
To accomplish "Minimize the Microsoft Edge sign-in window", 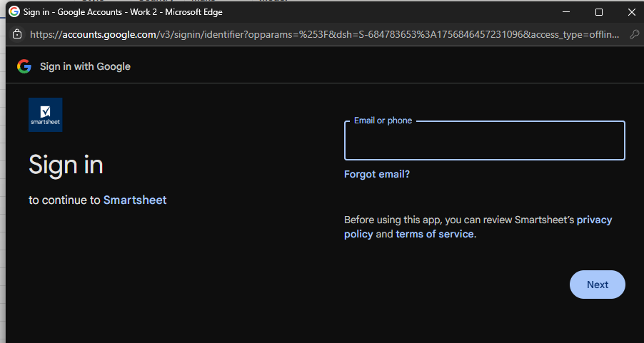I will coord(566,12).
